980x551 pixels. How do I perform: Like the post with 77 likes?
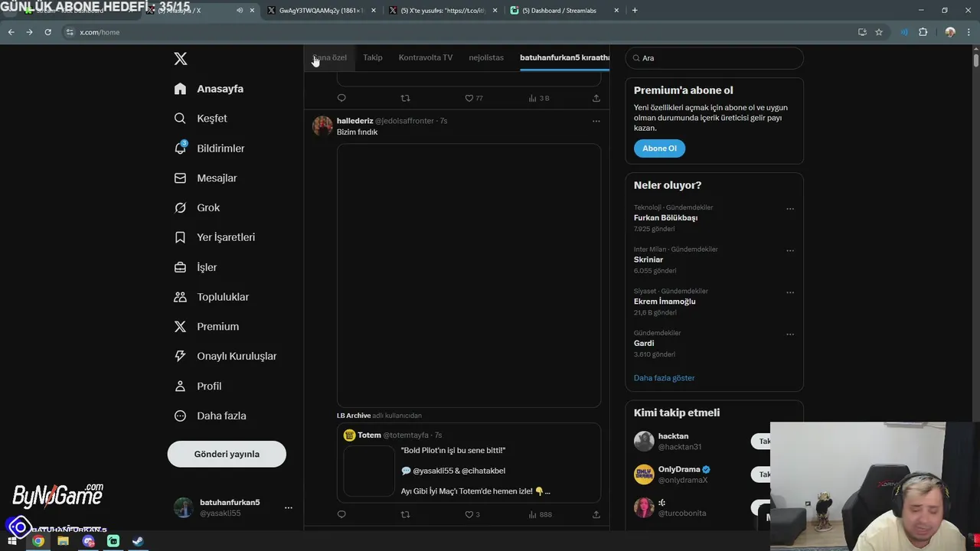point(474,98)
